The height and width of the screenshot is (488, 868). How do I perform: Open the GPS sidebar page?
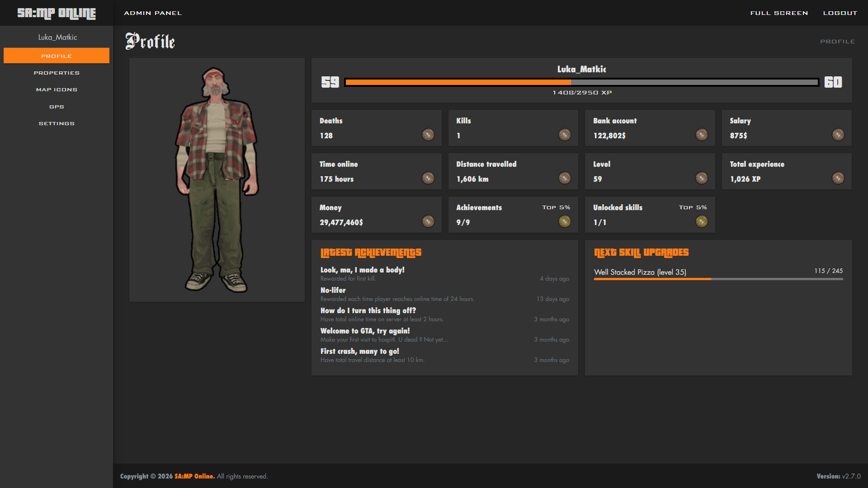[57, 107]
